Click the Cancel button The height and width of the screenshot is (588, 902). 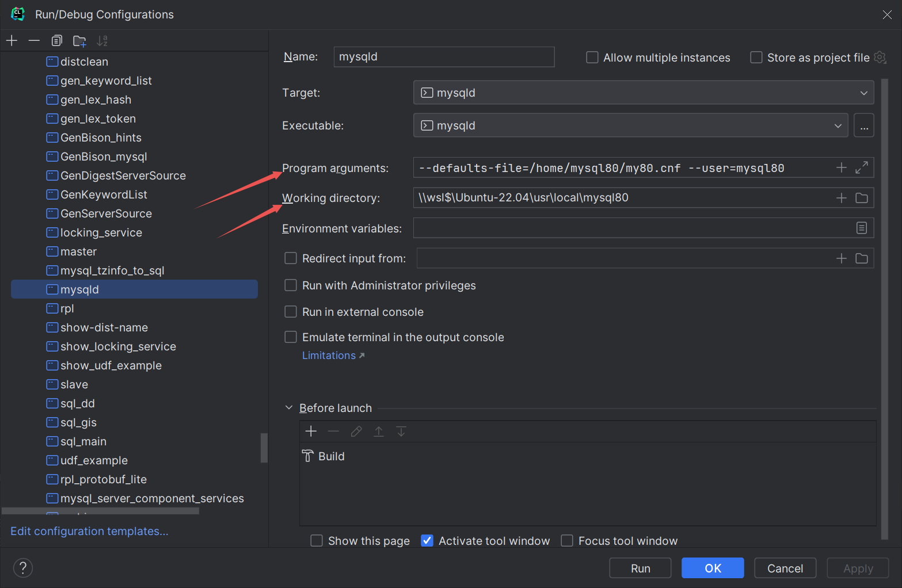coord(785,568)
